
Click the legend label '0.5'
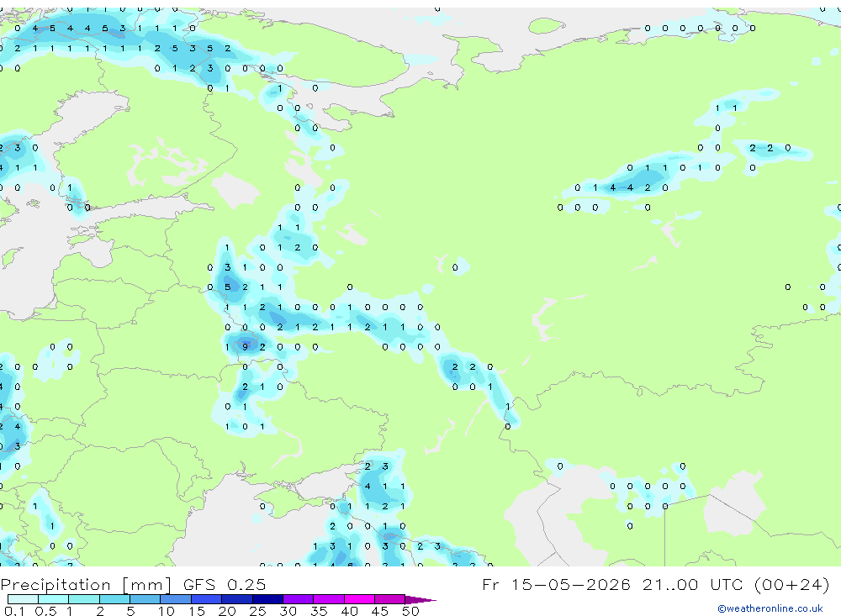pos(45,611)
